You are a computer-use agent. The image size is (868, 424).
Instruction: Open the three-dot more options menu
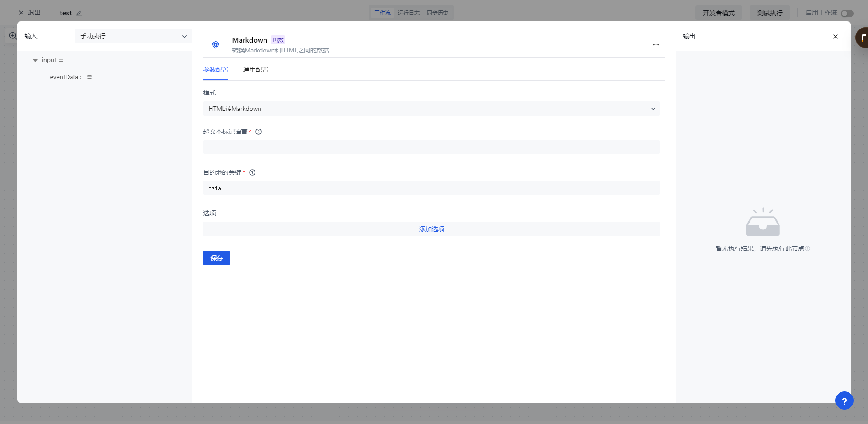pyautogui.click(x=656, y=45)
